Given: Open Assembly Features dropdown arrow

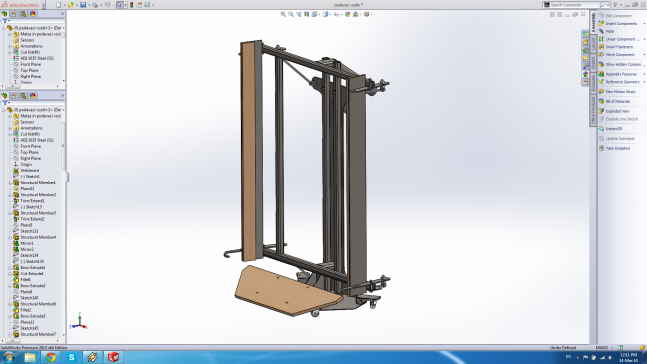Looking at the screenshot, I should coord(644,74).
